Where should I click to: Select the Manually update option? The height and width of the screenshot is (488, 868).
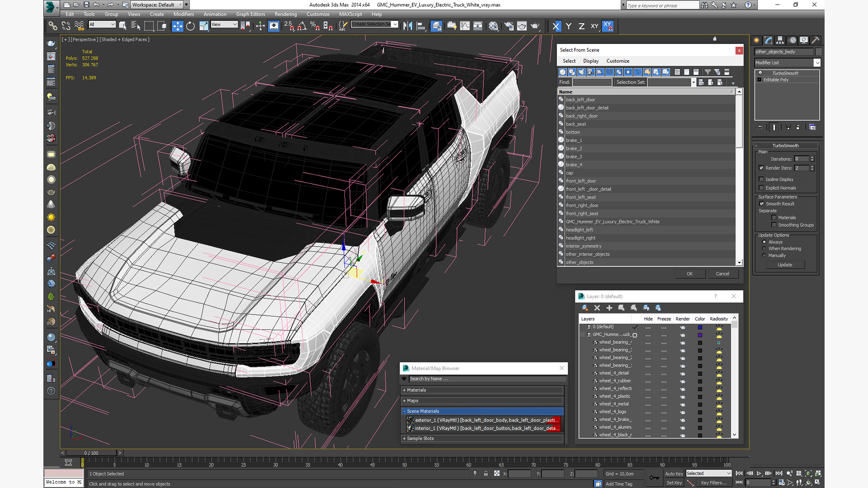[x=764, y=255]
